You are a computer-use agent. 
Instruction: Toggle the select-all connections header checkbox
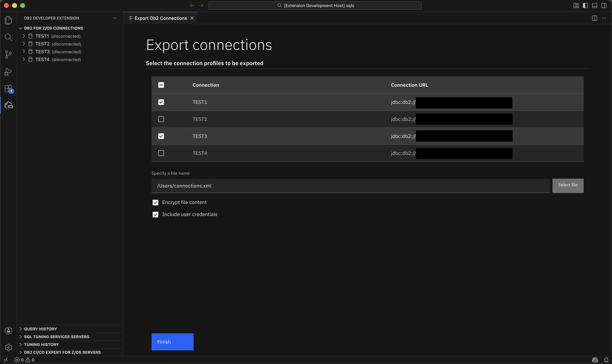(161, 85)
